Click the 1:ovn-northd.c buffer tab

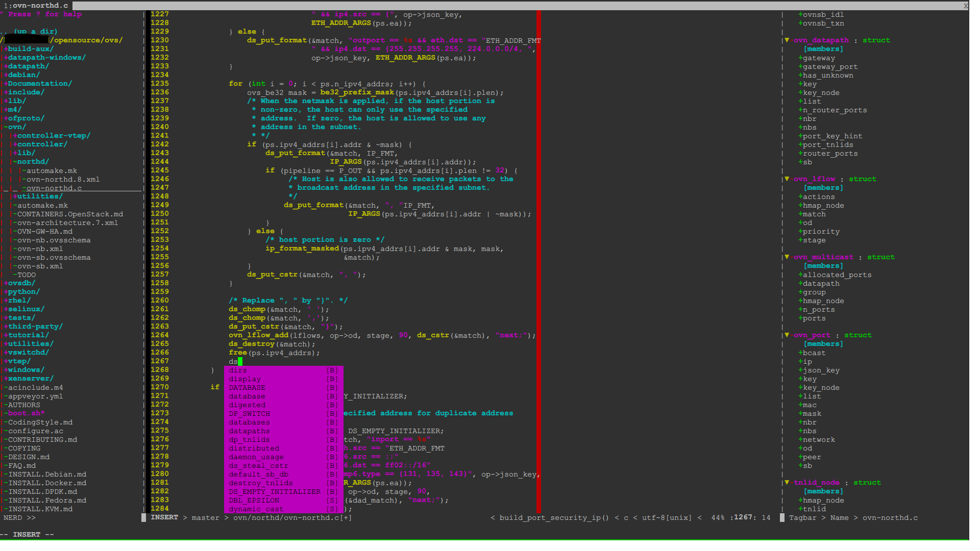coord(36,5)
